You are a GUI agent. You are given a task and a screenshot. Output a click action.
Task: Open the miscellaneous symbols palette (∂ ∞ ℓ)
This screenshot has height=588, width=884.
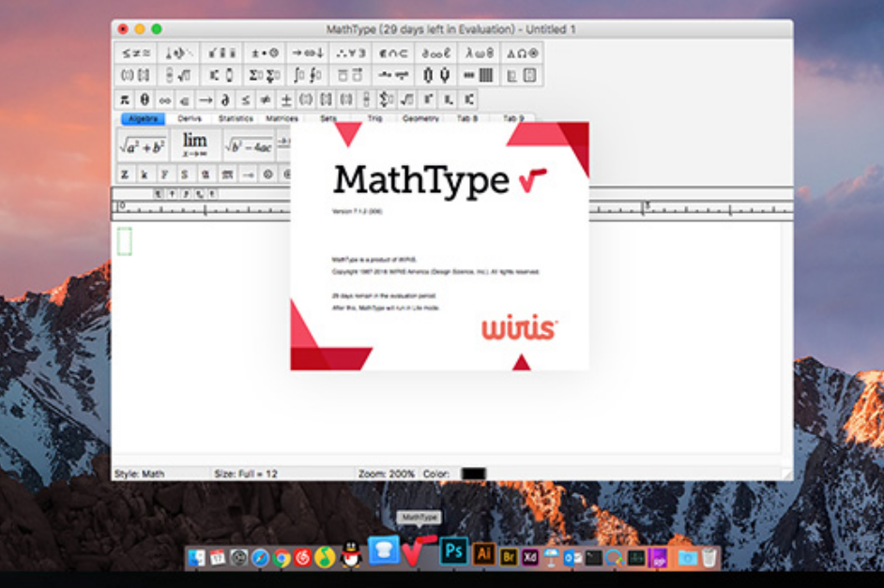coord(436,53)
